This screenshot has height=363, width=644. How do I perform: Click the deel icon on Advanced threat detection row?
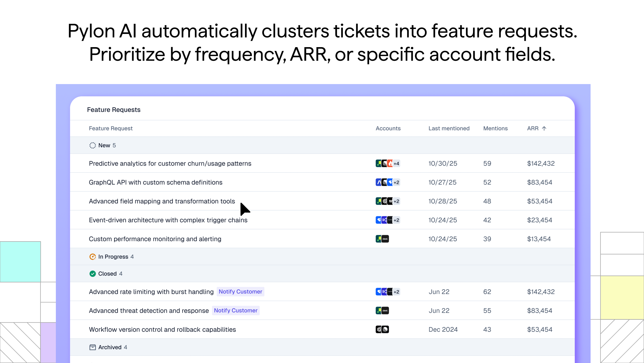pyautogui.click(x=385, y=311)
